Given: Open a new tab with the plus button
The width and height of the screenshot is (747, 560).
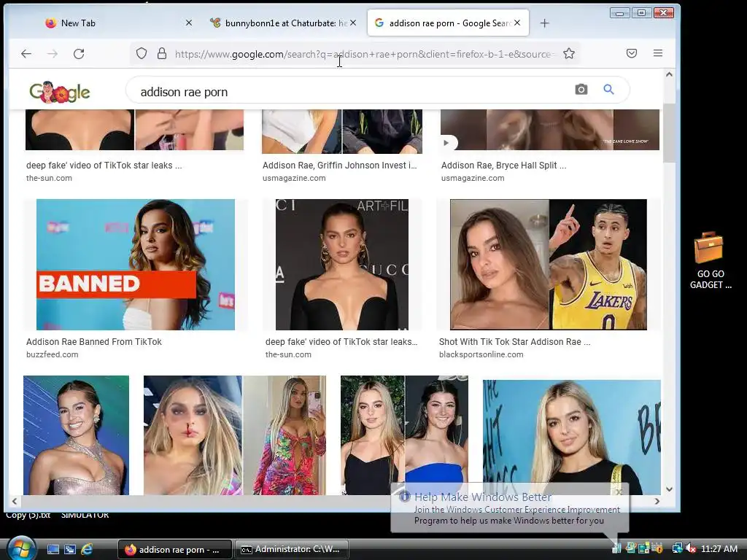Looking at the screenshot, I should coord(544,23).
